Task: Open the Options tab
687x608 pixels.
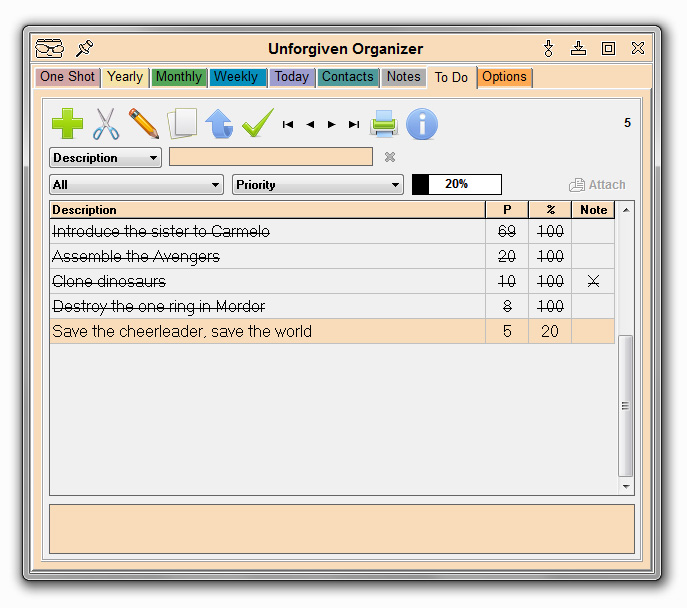Action: [x=504, y=77]
